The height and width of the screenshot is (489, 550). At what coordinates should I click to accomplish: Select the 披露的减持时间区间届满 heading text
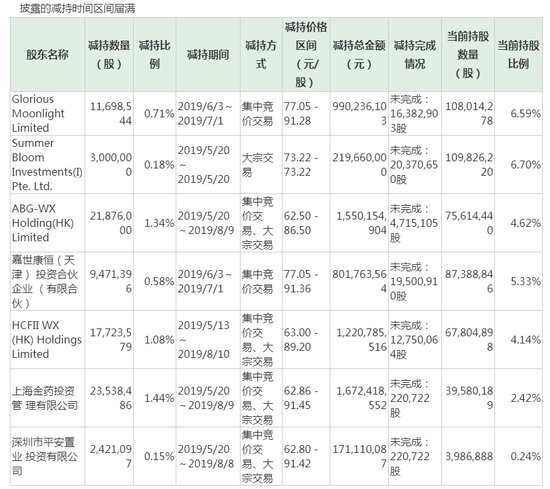(x=78, y=8)
